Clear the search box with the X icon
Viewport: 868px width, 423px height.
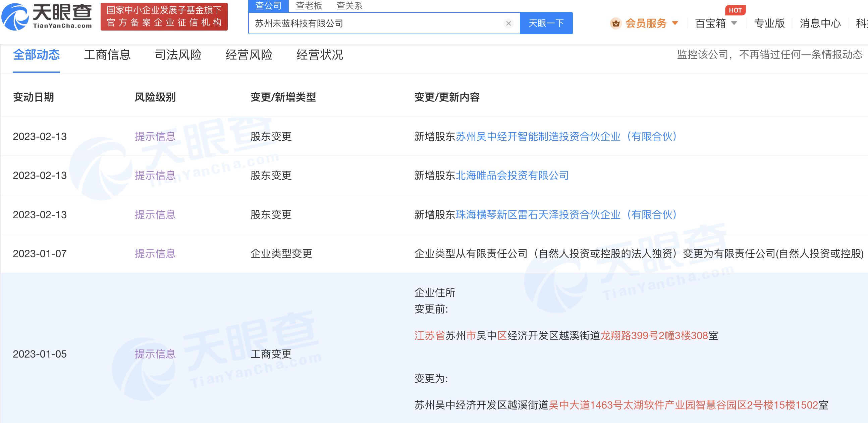(x=508, y=23)
